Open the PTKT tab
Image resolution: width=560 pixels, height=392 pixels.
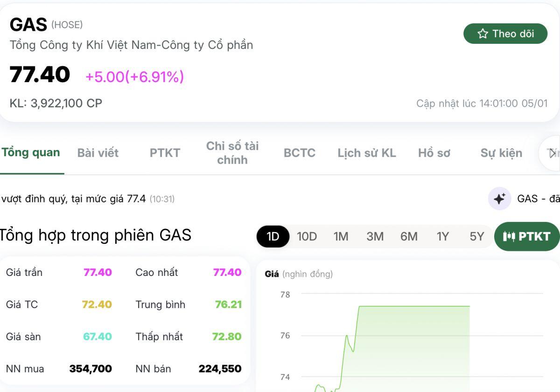pyautogui.click(x=165, y=152)
